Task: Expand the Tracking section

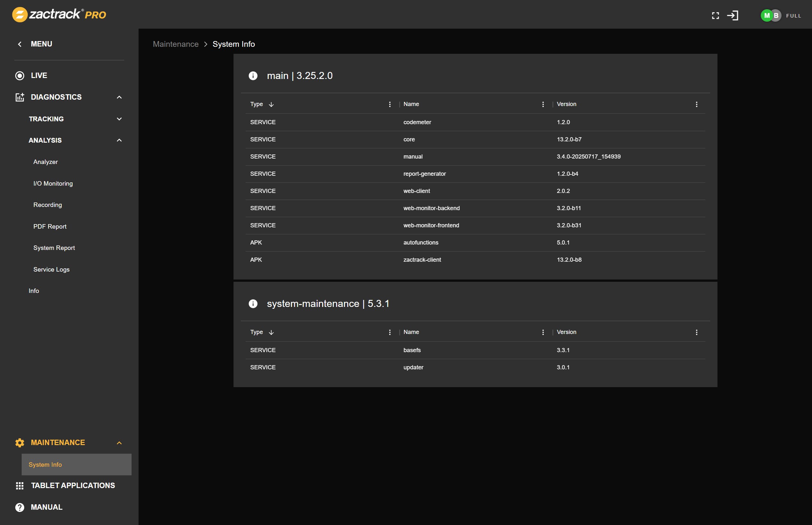Action: point(119,119)
